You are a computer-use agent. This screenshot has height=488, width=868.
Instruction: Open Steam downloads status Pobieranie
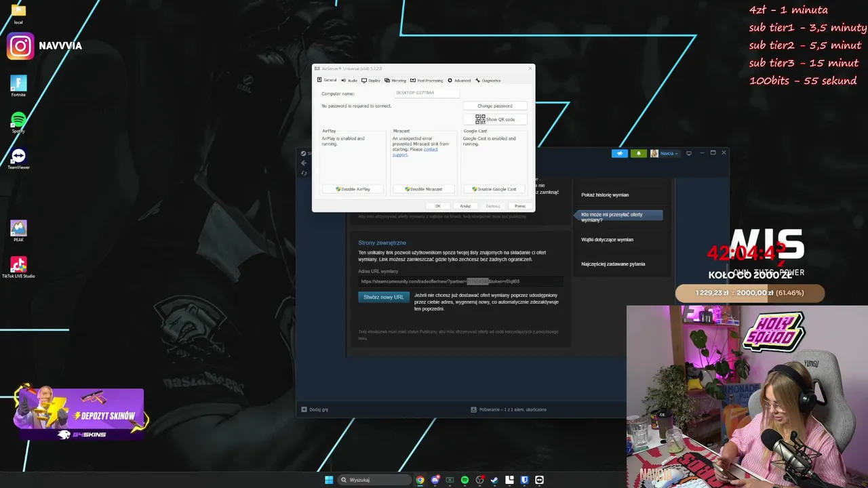coord(509,409)
